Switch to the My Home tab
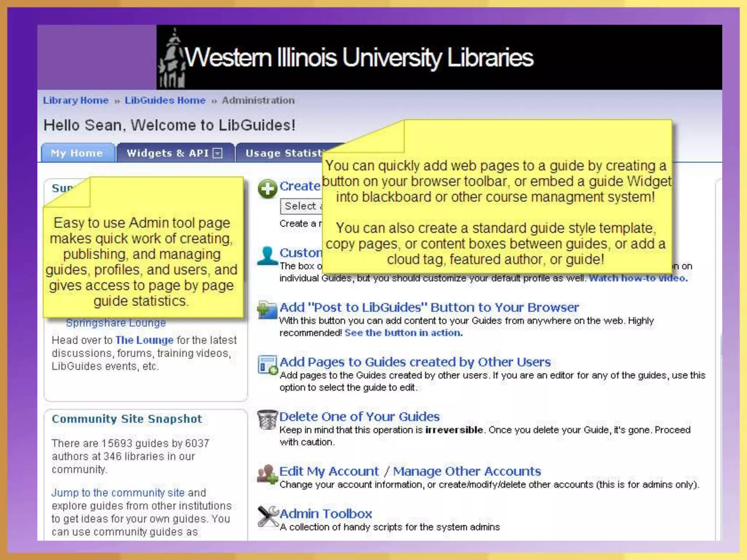This screenshot has height=560, width=747. pos(77,153)
